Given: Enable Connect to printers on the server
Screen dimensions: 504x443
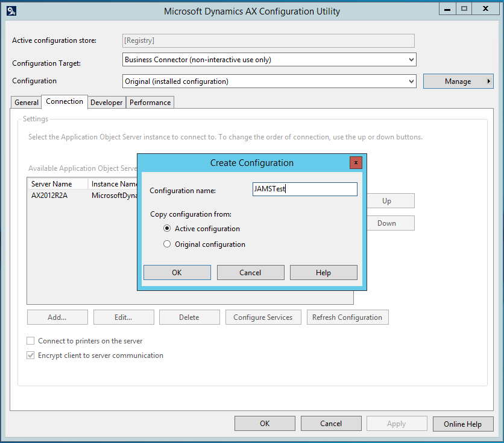Looking at the screenshot, I should 31,341.
